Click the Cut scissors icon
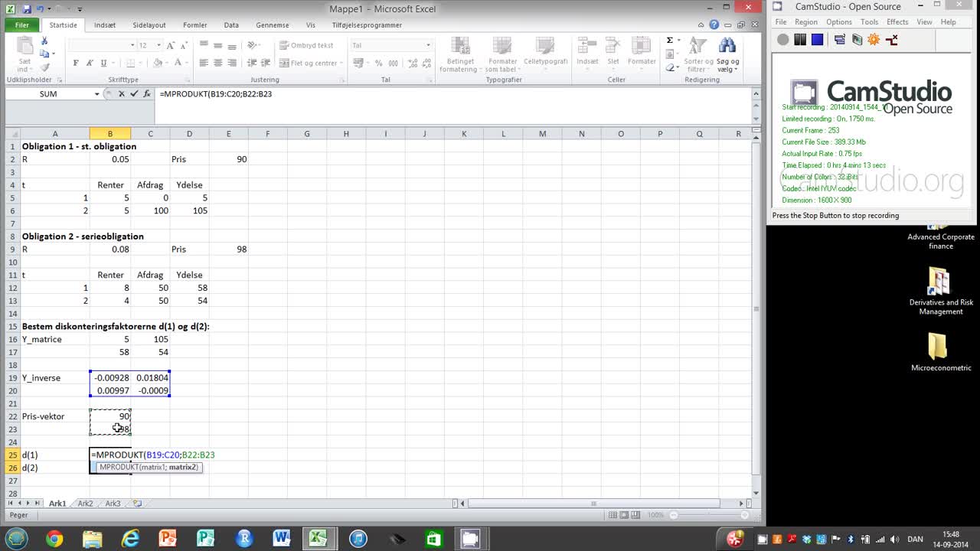Viewport: 980px width, 551px height. point(44,42)
